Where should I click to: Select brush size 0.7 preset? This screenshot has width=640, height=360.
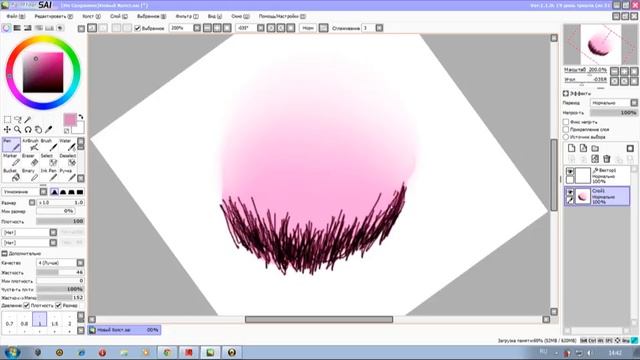tap(9, 319)
